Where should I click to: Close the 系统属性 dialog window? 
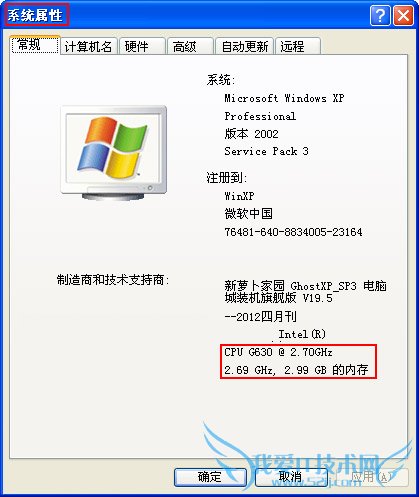coord(403,15)
